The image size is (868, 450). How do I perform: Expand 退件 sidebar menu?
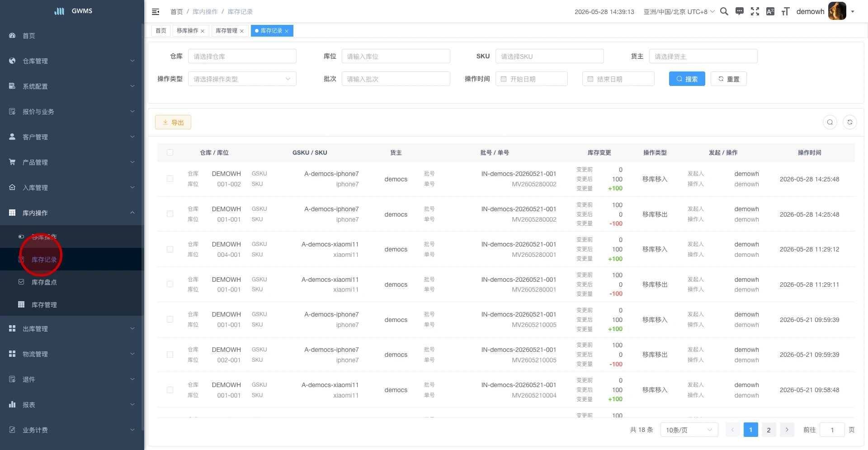[x=72, y=379]
